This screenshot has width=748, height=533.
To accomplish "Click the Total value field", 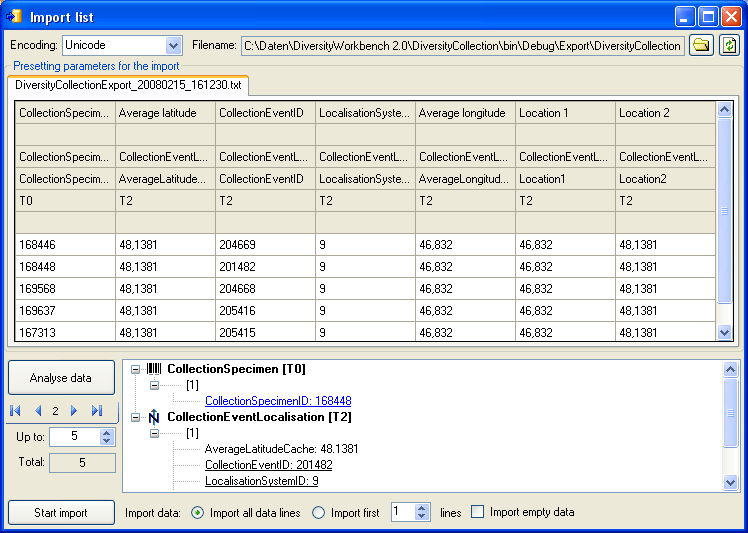I will [x=83, y=463].
